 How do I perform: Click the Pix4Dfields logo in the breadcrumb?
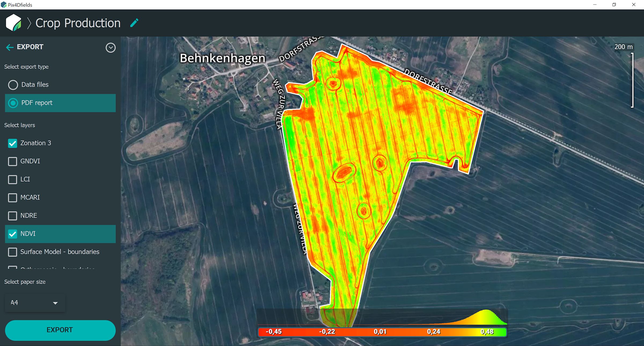[14, 23]
